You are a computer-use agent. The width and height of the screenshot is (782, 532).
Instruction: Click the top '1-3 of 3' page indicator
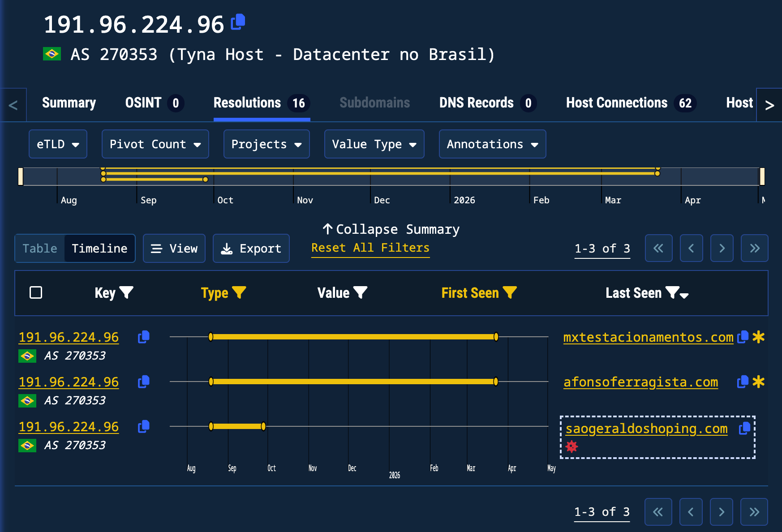[x=602, y=249]
